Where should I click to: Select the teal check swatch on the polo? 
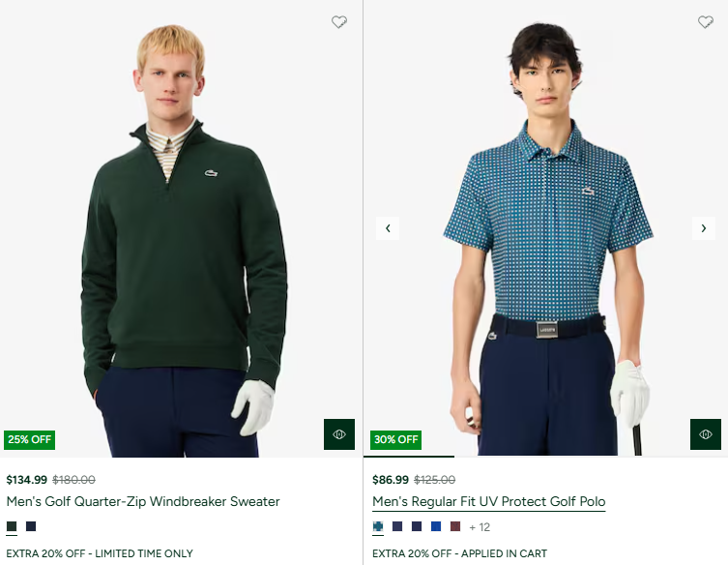[378, 526]
